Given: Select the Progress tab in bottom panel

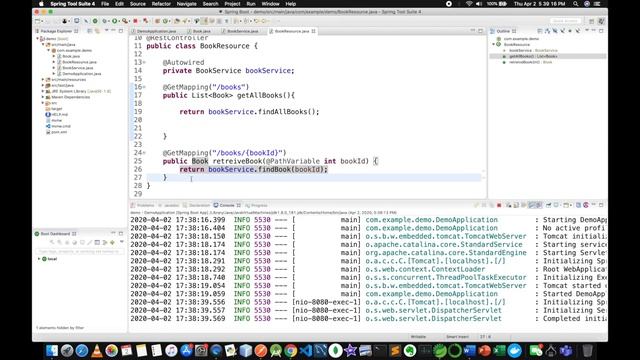Looking at the screenshot, I should point(256,205).
